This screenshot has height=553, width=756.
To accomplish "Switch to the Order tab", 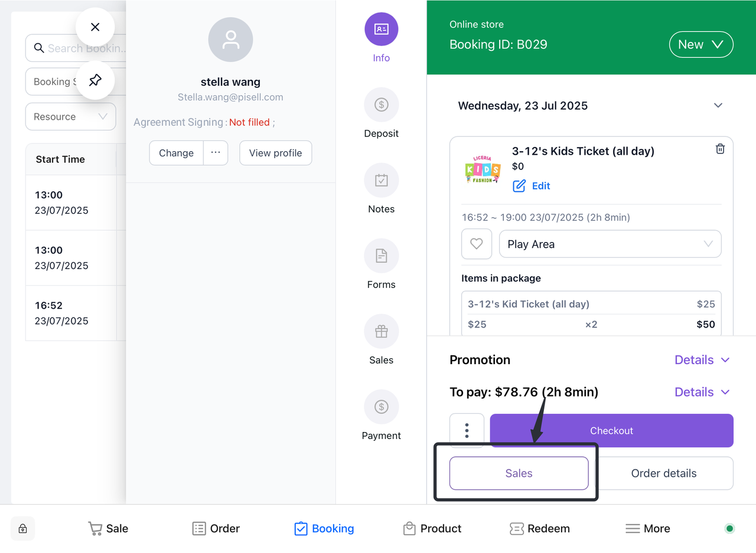I will (216, 528).
